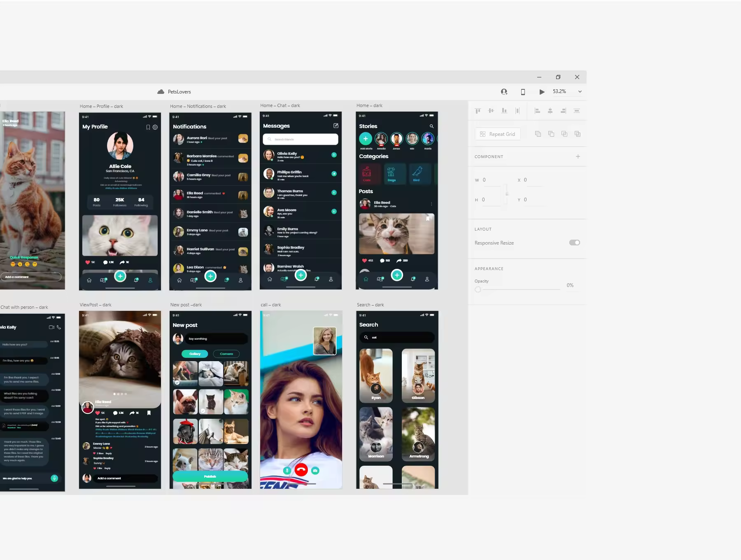Apply the Subtract boolean operation
Image resolution: width=741 pixels, height=560 pixels.
551,134
